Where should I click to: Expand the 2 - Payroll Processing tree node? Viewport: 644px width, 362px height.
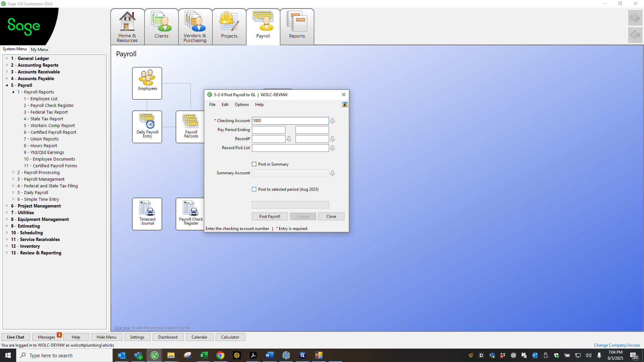pos(13,172)
